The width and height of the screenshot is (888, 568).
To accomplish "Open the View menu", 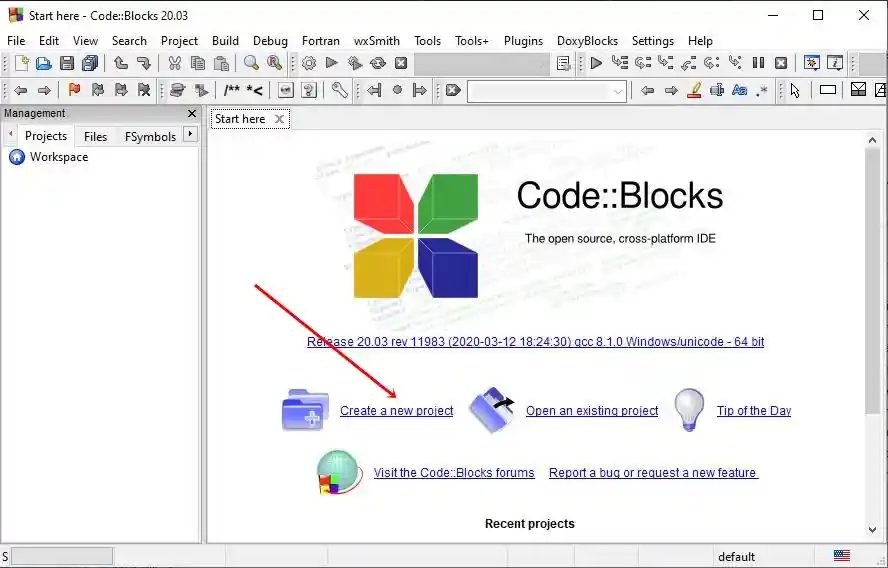I will 85,41.
